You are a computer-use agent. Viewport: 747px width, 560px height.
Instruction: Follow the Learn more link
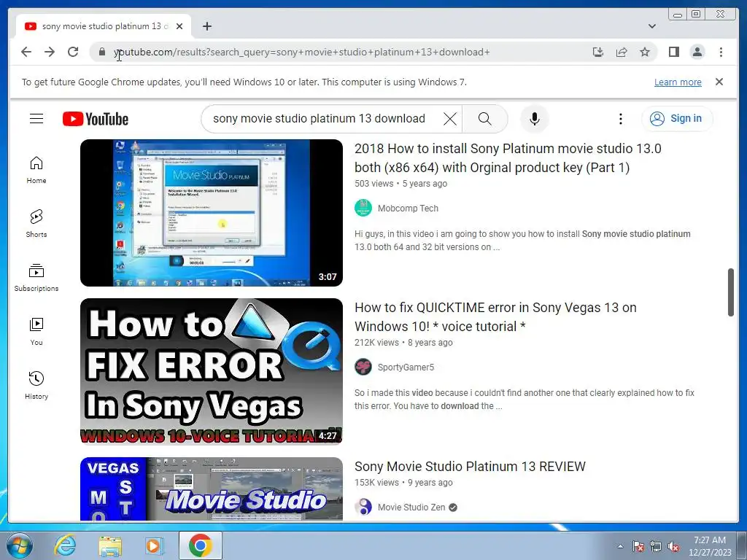click(678, 82)
